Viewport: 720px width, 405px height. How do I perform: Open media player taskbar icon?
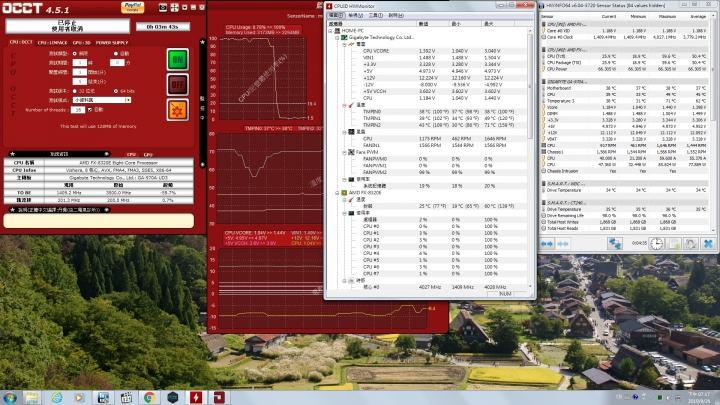[x=79, y=398]
